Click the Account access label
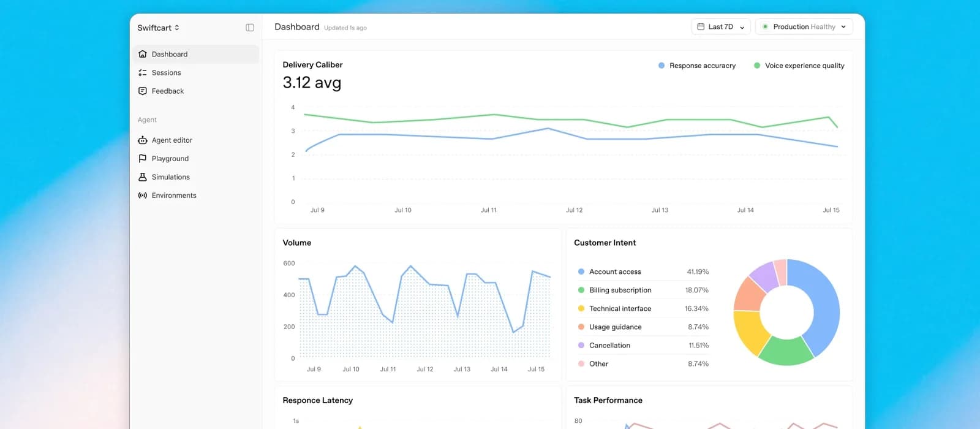The width and height of the screenshot is (980, 429). pyautogui.click(x=615, y=271)
